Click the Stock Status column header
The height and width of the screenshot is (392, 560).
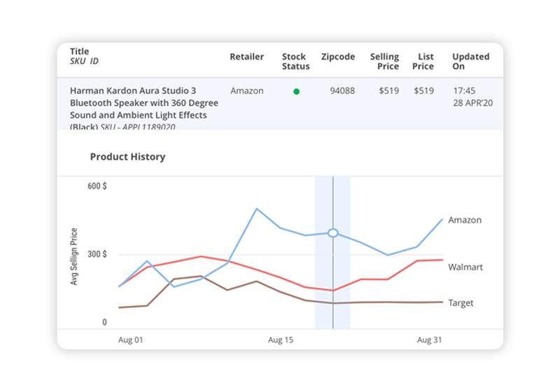pyautogui.click(x=295, y=62)
